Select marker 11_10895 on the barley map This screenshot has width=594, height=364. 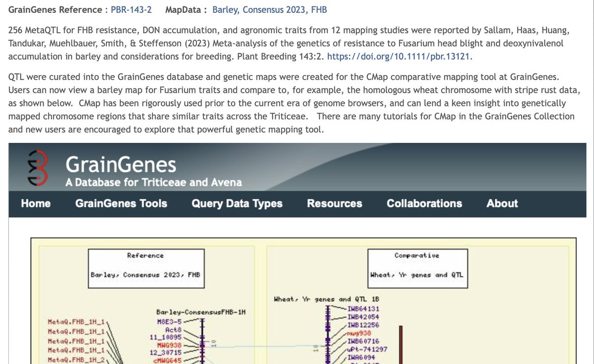[166, 336]
